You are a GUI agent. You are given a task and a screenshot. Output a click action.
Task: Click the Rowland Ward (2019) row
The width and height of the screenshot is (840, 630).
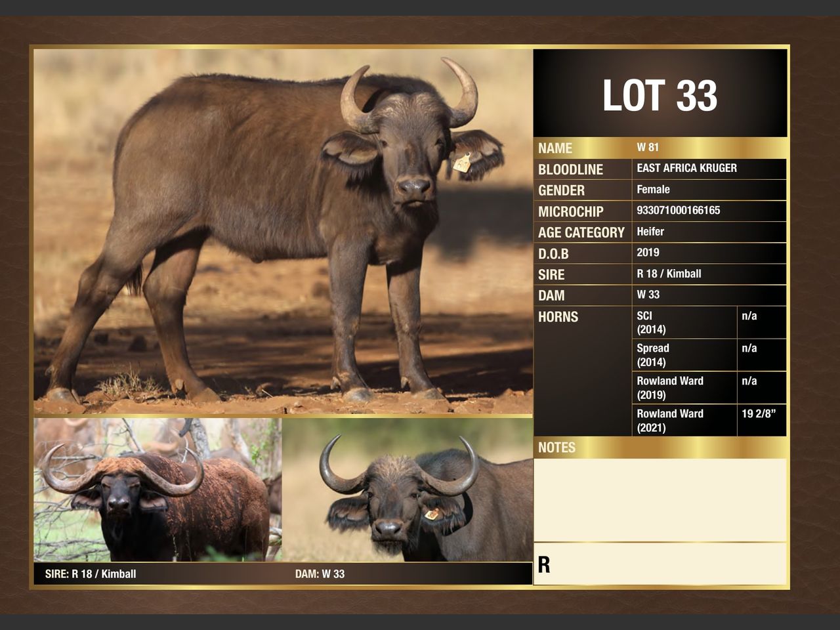682,388
